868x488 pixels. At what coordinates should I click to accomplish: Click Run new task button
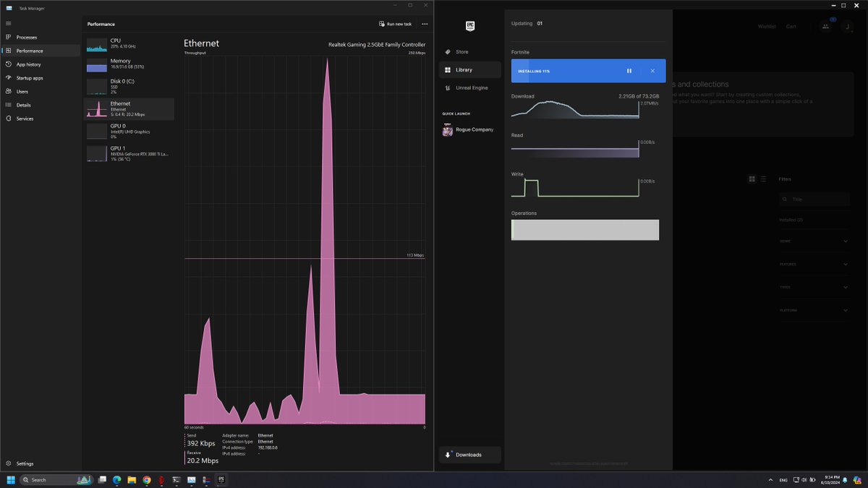click(395, 24)
